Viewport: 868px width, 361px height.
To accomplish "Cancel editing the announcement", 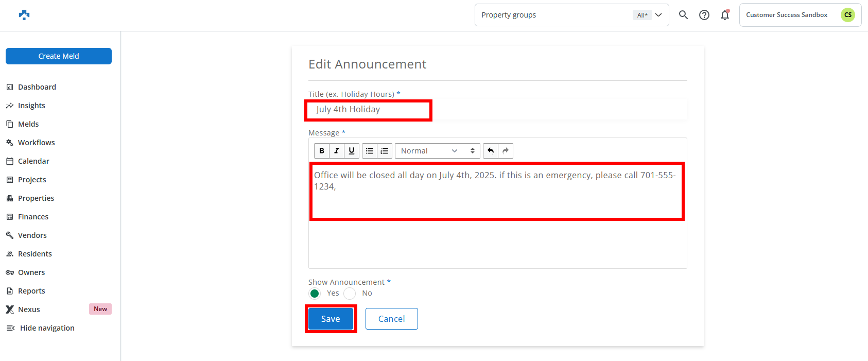I will [x=391, y=319].
